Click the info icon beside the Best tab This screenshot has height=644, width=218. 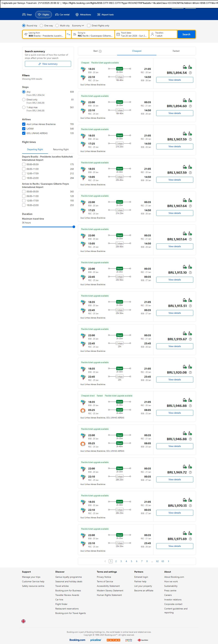coord(100,51)
